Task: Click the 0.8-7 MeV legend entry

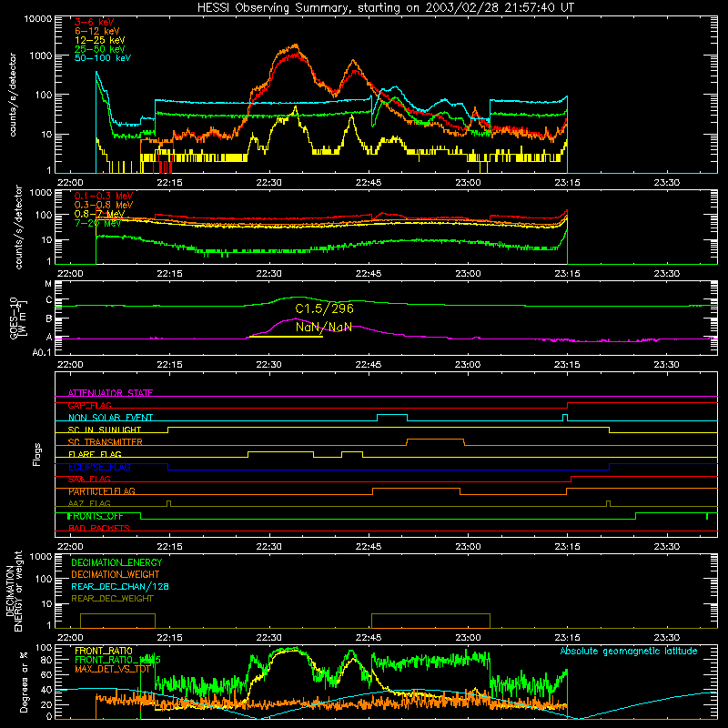Action: (99, 214)
